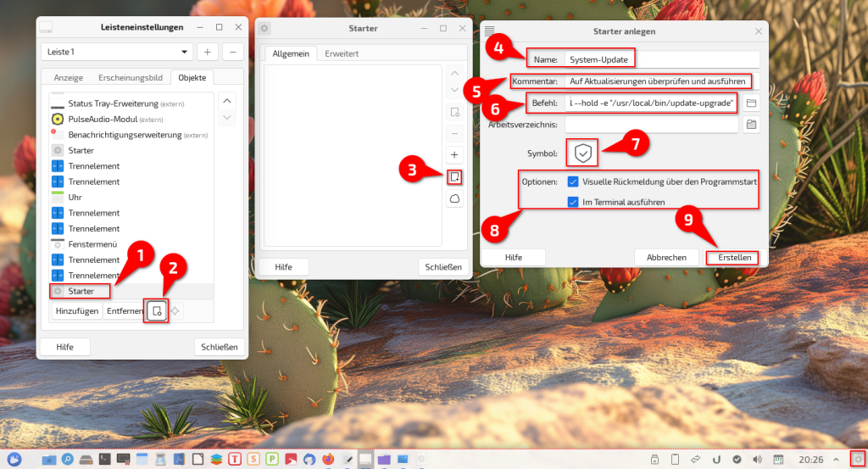
Task: Click the shield symbol icon button
Action: point(581,153)
